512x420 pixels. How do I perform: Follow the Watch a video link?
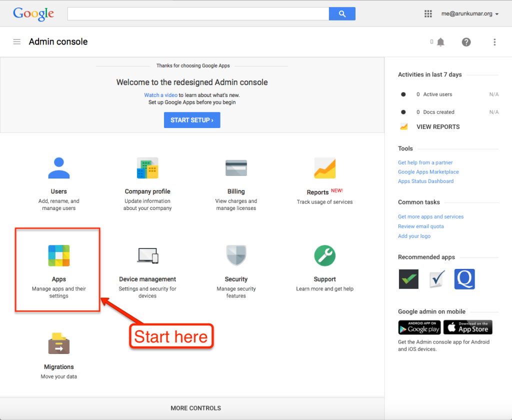160,95
